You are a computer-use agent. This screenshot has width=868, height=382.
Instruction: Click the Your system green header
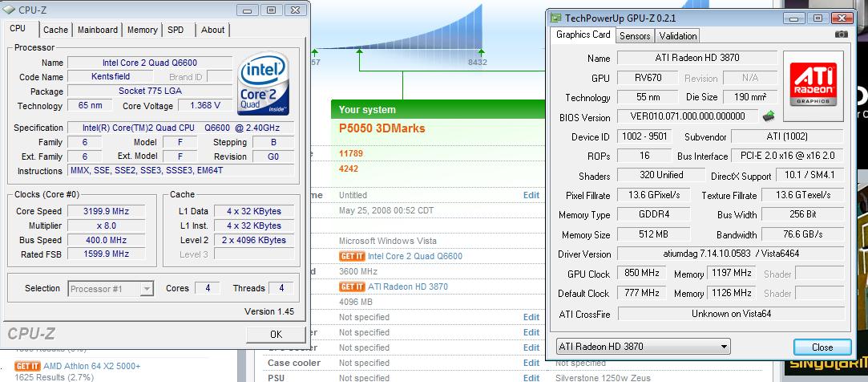click(438, 109)
